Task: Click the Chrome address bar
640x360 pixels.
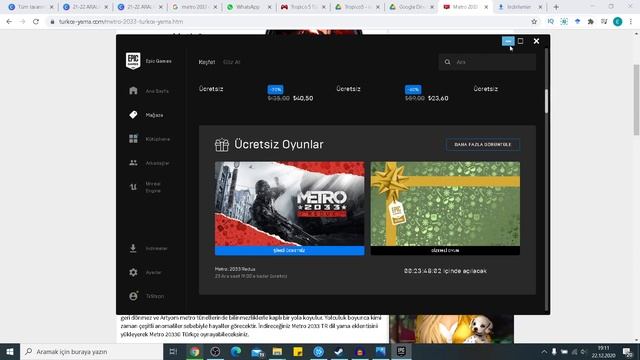Action: pos(286,22)
